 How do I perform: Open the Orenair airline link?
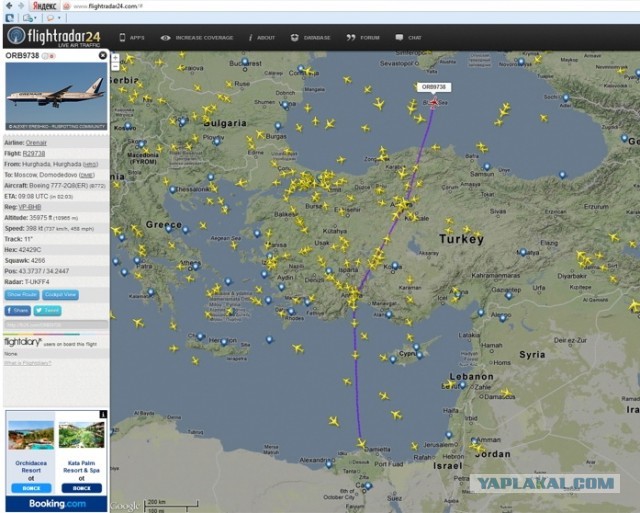tap(36, 143)
